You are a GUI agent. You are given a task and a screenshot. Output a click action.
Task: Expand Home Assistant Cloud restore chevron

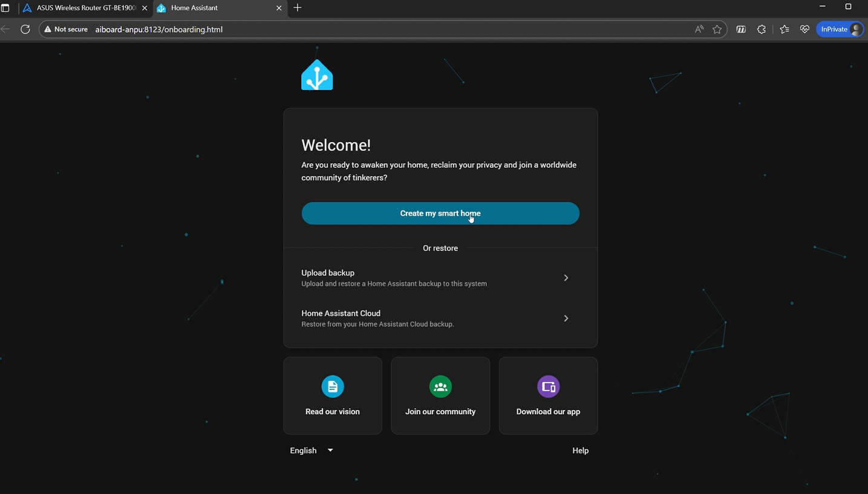point(566,318)
